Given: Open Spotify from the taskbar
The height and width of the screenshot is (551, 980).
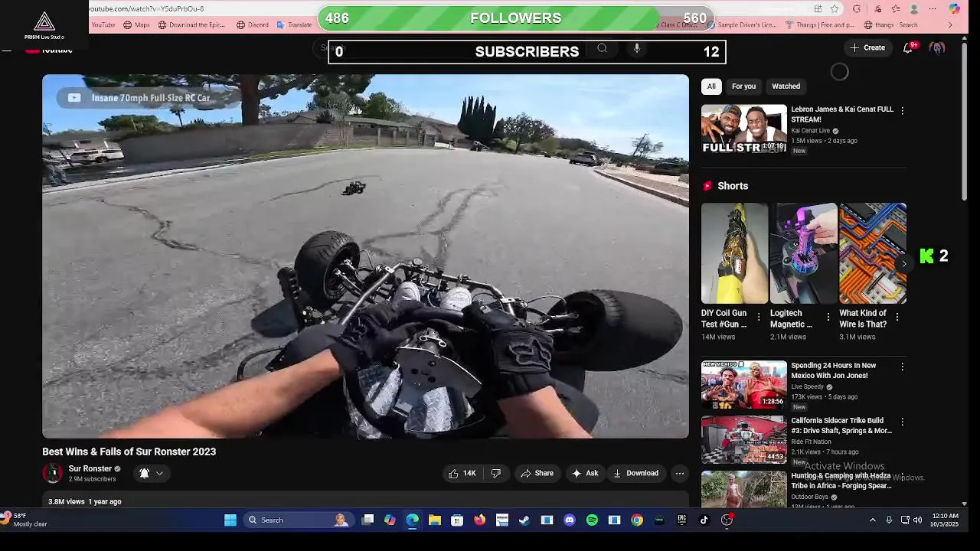Looking at the screenshot, I should (592, 520).
